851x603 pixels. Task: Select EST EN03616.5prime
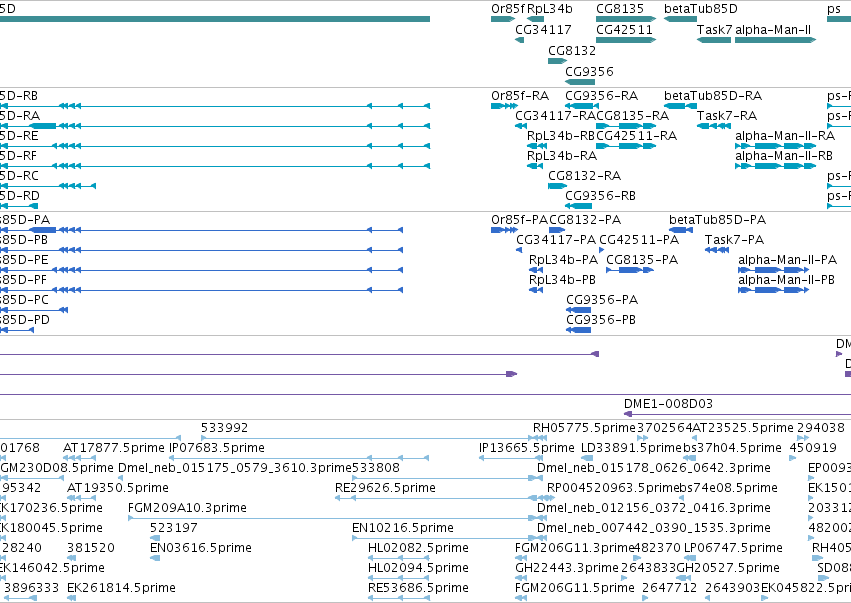tap(201, 548)
